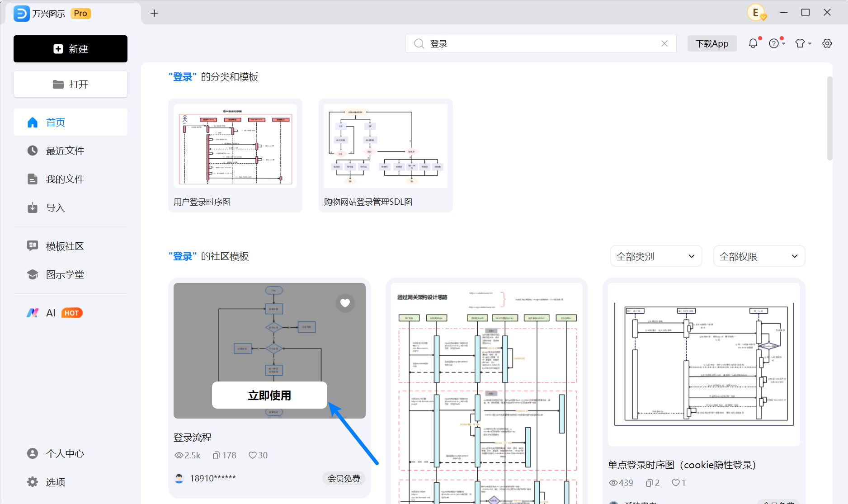Open the notification bell

coord(753,43)
